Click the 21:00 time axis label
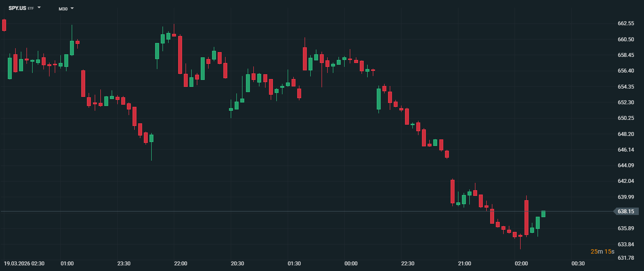The width and height of the screenshot is (644, 271). [464, 264]
